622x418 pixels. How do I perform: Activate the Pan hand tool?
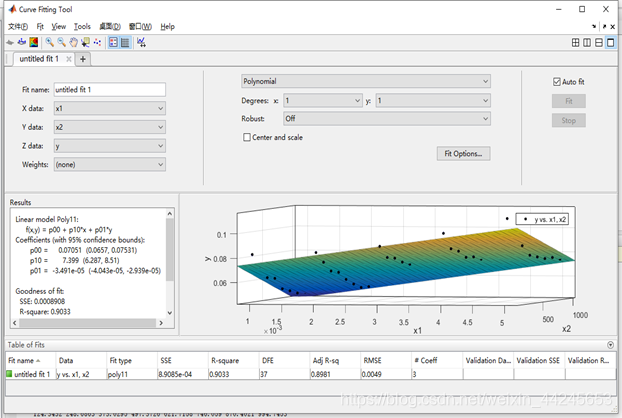[73, 42]
